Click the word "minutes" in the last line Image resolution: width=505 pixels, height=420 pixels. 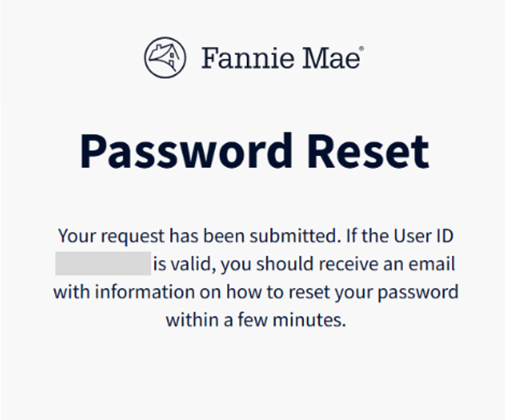pyautogui.click(x=309, y=320)
